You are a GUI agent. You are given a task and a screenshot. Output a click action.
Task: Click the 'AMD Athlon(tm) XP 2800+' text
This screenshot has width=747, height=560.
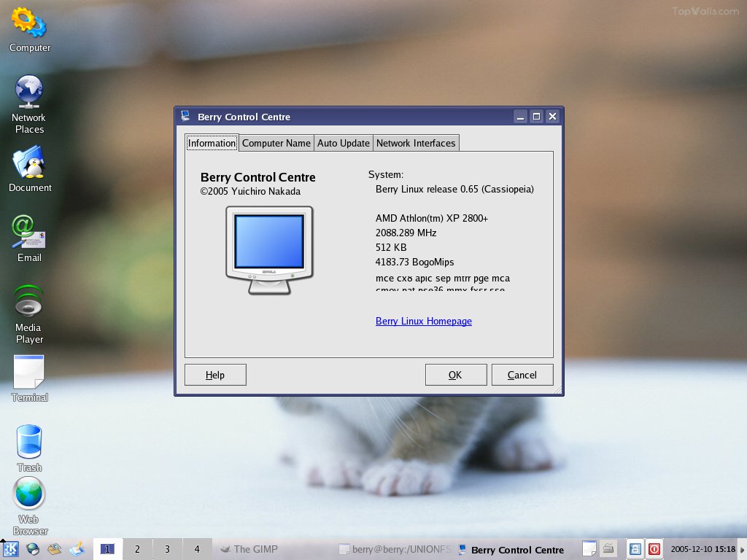[432, 218]
